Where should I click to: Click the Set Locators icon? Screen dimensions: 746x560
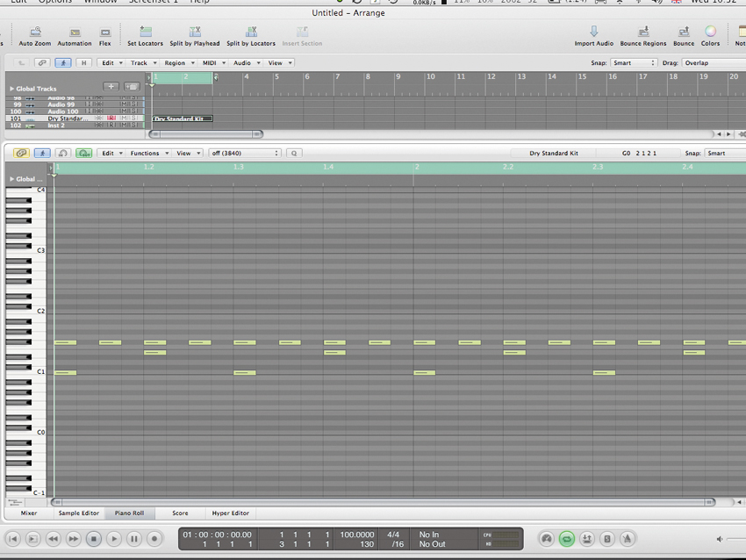pos(146,32)
